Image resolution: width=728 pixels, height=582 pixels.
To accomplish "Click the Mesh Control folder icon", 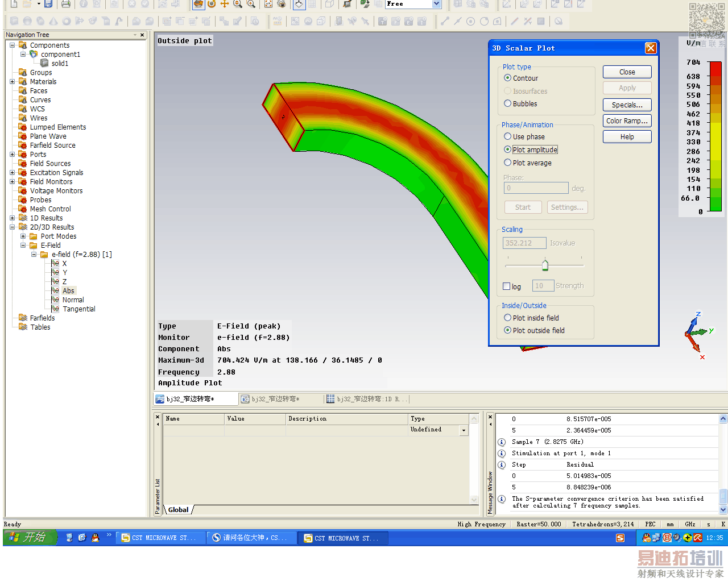I will pyautogui.click(x=23, y=209).
